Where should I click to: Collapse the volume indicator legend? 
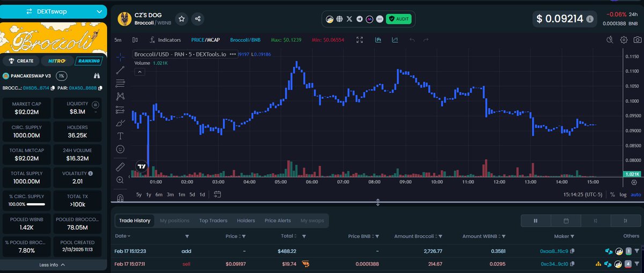point(139,71)
